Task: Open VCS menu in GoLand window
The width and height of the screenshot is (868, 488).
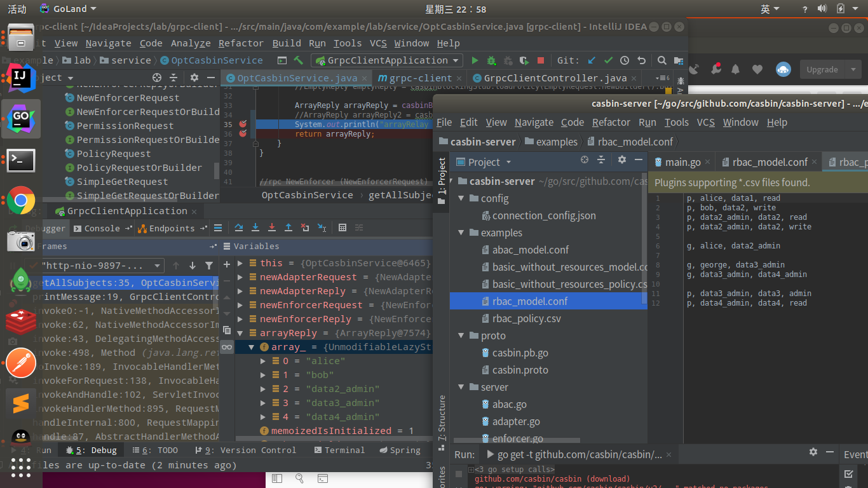Action: (x=705, y=122)
